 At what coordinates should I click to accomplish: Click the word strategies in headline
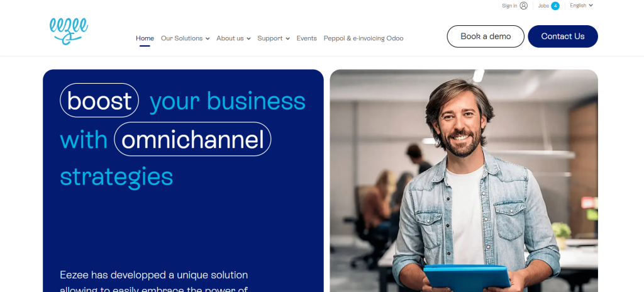tap(116, 176)
